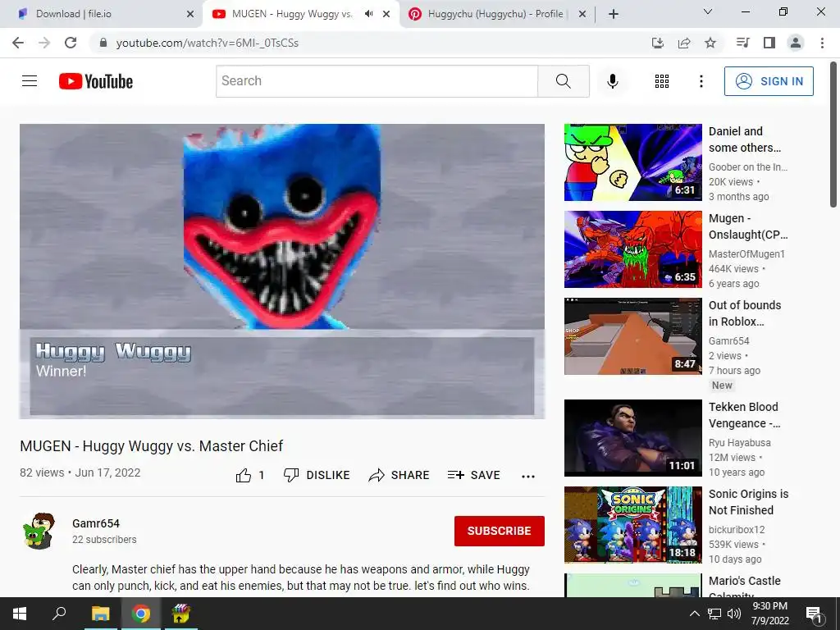Click the search magnifier button

coord(563,81)
